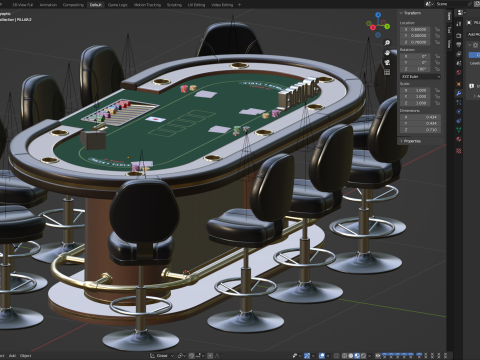Viewport: 480px width, 360px height.
Task: Select material preview shading sphere in header
Action: 357,356
